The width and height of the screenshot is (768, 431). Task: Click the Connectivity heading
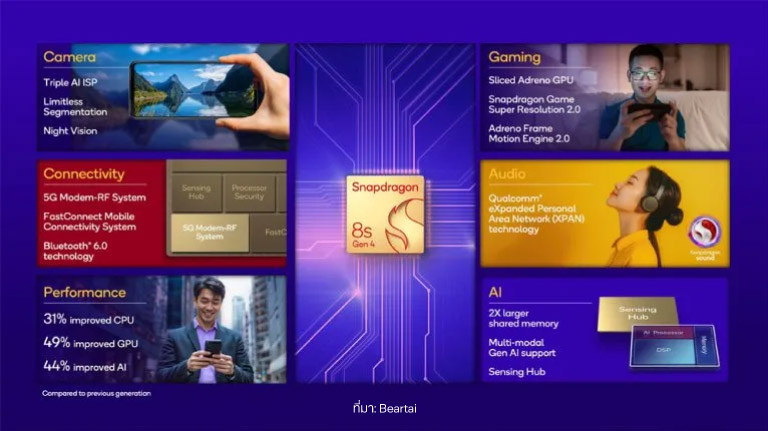pos(84,174)
